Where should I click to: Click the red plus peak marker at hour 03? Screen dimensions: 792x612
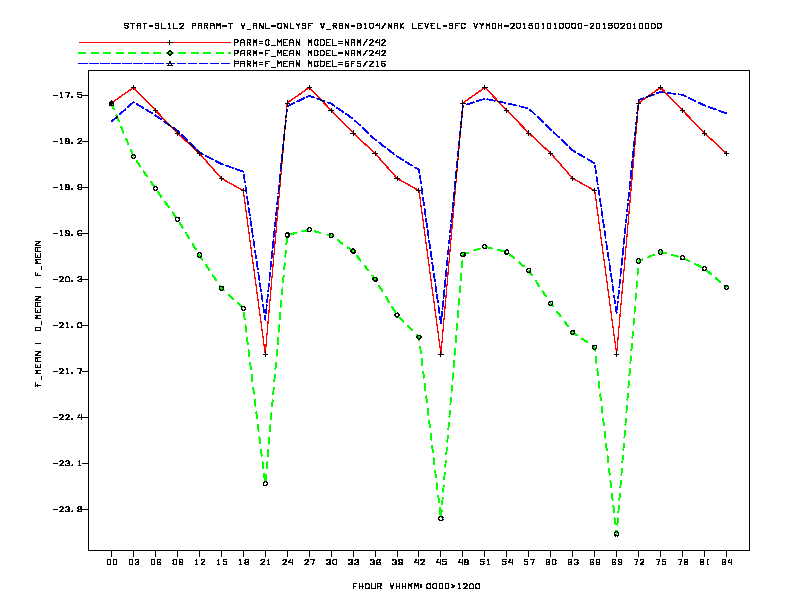click(133, 88)
